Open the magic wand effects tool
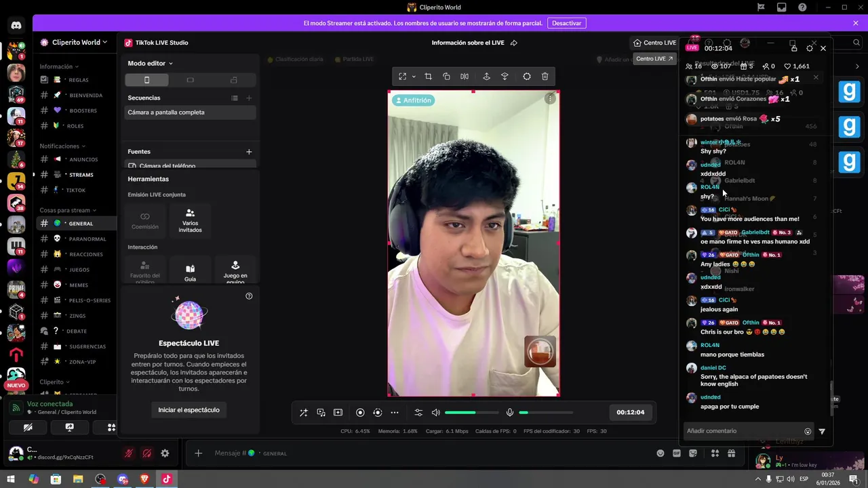 (303, 412)
